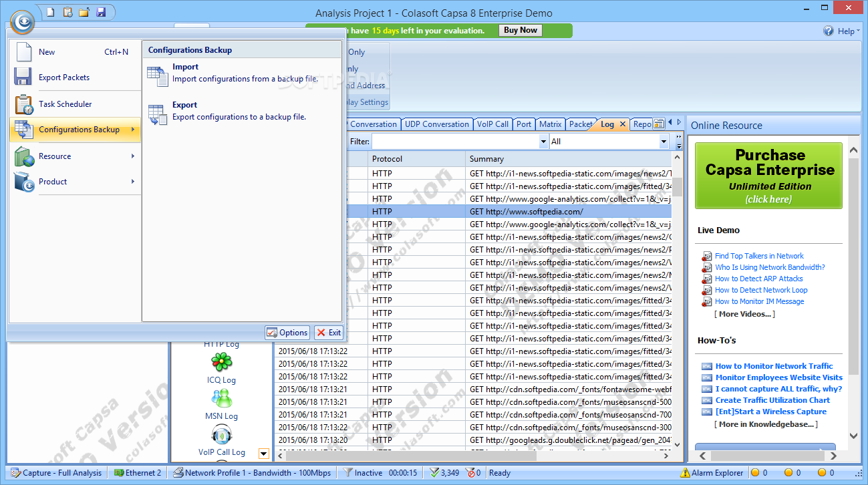Click the clipboard clock icon beside Task Scheduler
This screenshot has height=485, width=868.
coord(23,104)
